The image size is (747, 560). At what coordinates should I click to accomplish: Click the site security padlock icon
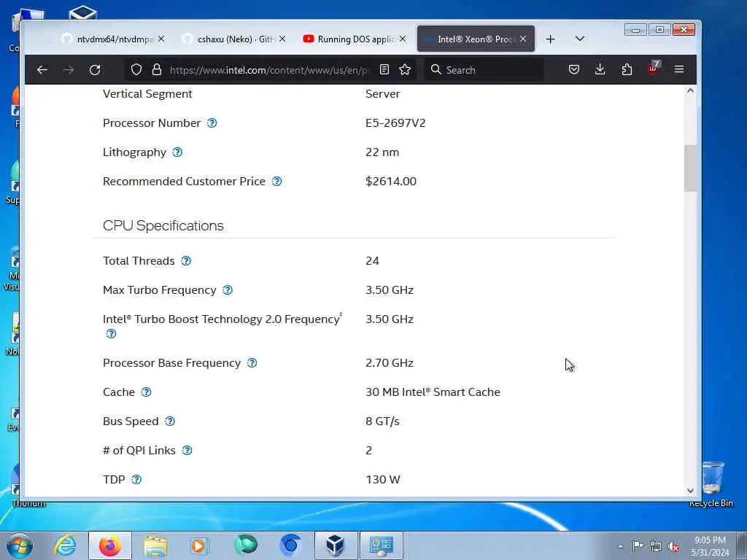pos(157,69)
